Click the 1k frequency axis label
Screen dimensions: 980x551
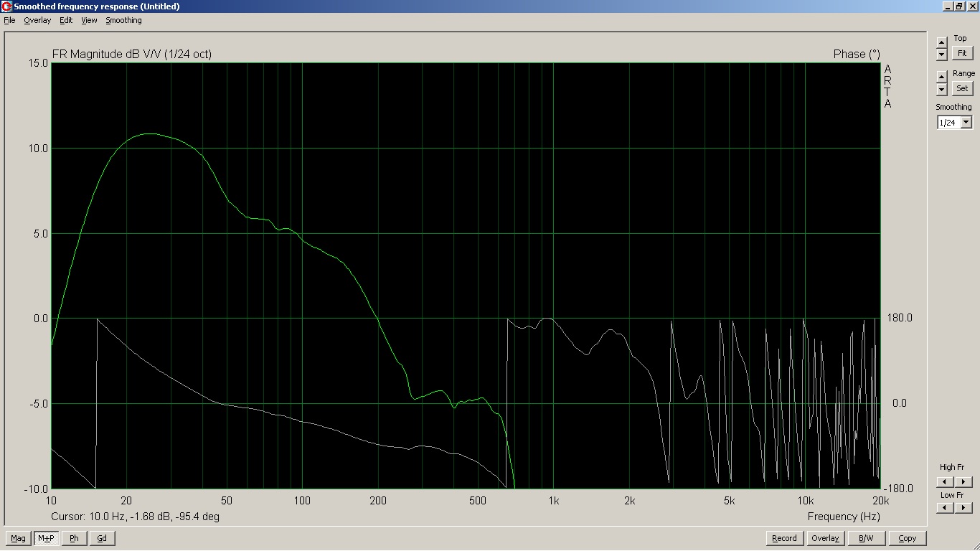552,501
